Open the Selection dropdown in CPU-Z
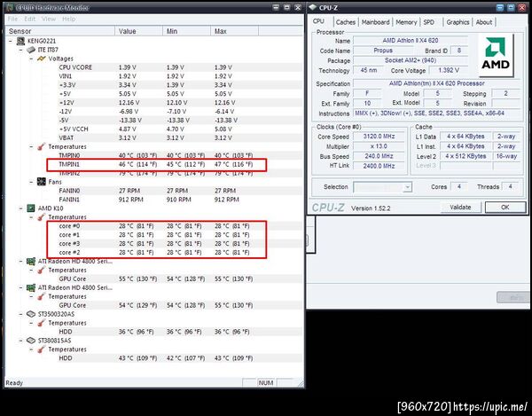Viewport: 532px width, 416px height. click(x=408, y=187)
